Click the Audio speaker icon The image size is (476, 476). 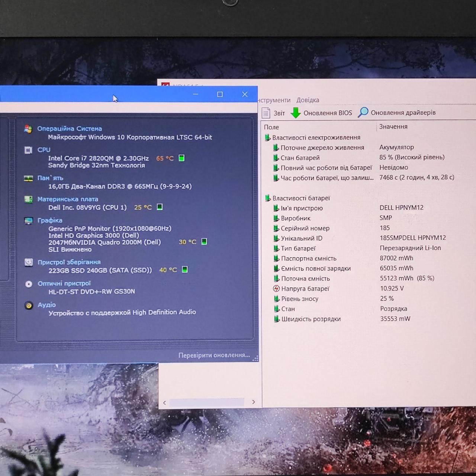(29, 305)
